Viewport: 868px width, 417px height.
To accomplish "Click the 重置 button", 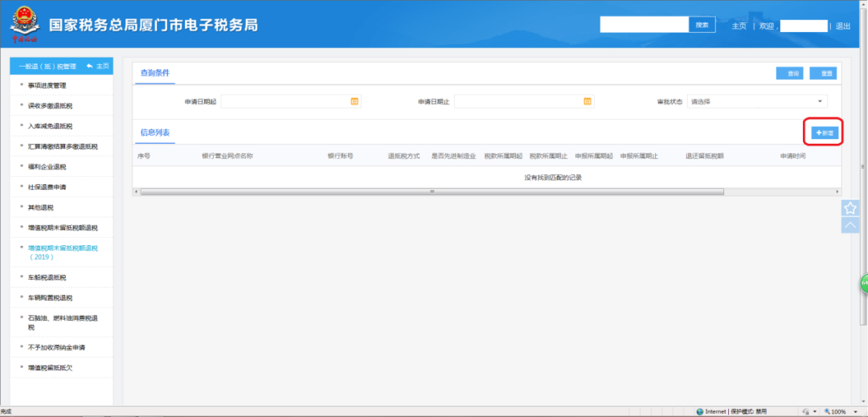I will pyautogui.click(x=823, y=74).
